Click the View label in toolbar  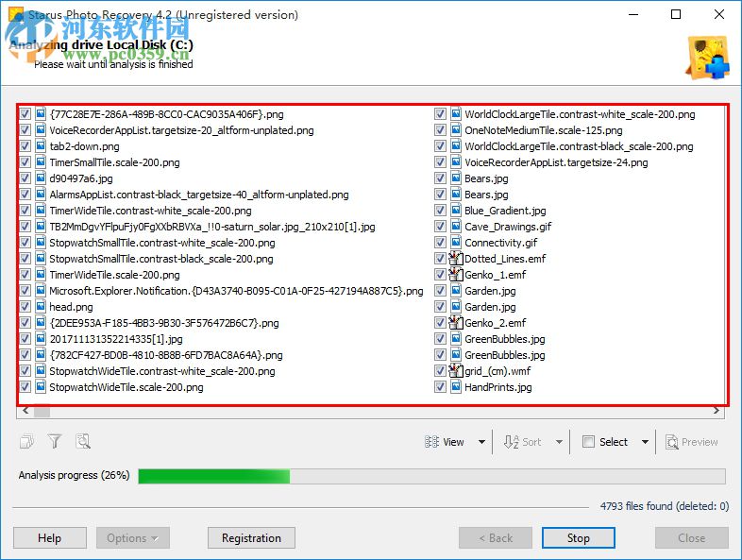453,442
